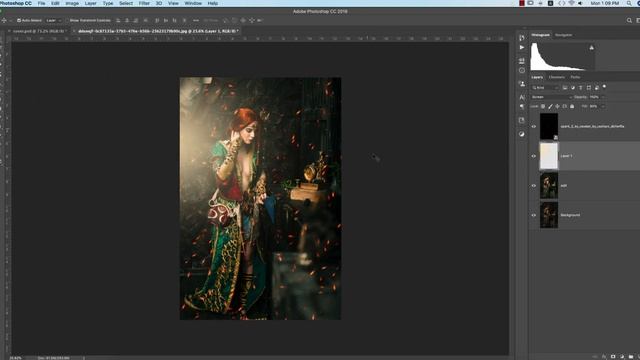Open the Kind filter type dropdown

(545, 87)
